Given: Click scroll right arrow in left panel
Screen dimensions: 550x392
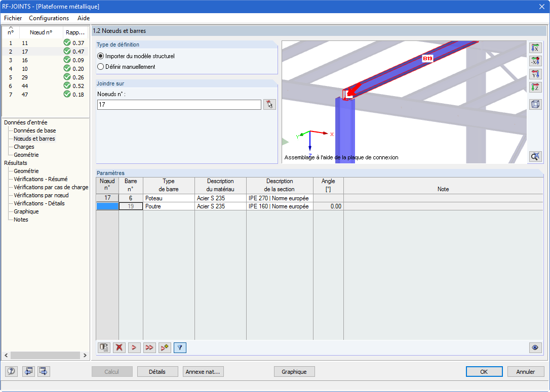Looking at the screenshot, I should click(x=85, y=355).
